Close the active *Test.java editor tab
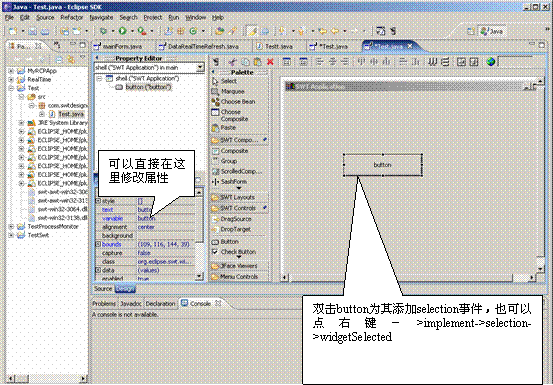The image size is (553, 385). click(410, 46)
